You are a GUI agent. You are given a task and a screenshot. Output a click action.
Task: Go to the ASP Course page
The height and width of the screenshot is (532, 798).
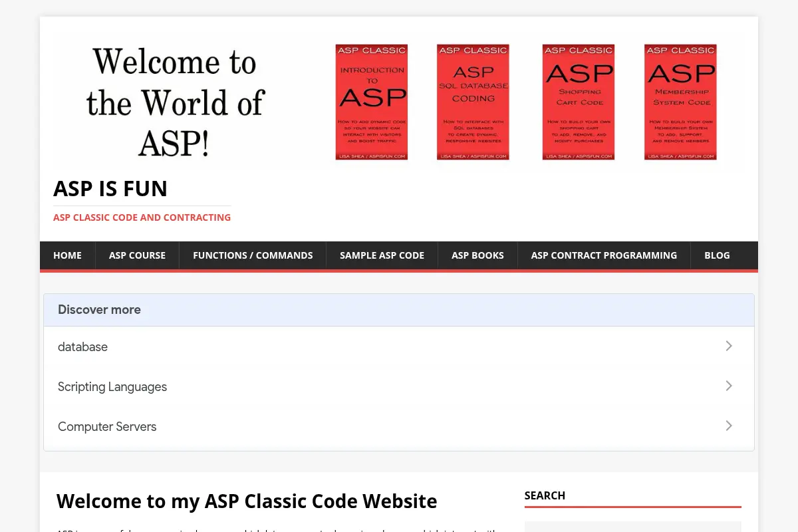coord(138,255)
